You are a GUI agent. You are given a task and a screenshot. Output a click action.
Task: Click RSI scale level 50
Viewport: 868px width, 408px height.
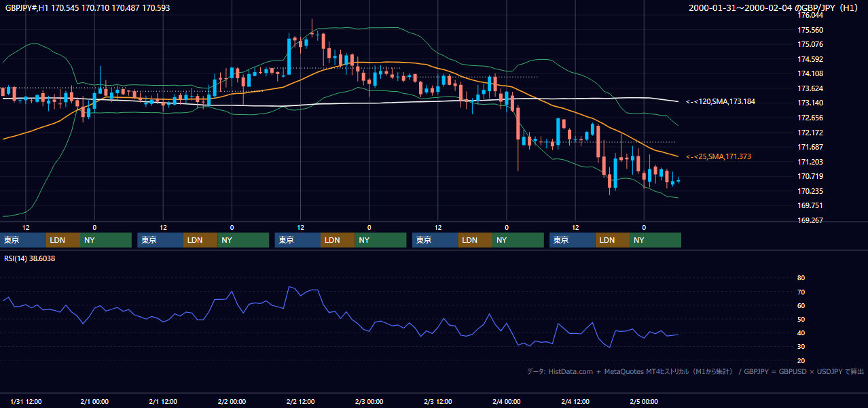click(801, 319)
